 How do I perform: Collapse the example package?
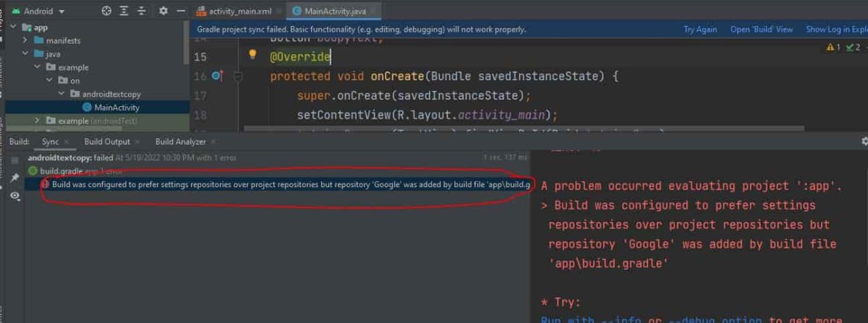click(x=38, y=67)
